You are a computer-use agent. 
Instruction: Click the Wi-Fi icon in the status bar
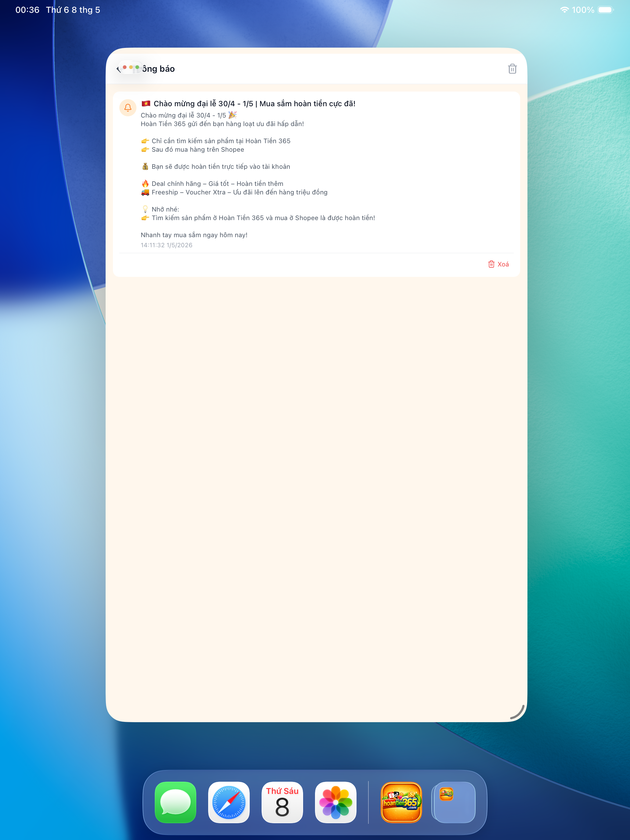pyautogui.click(x=564, y=10)
